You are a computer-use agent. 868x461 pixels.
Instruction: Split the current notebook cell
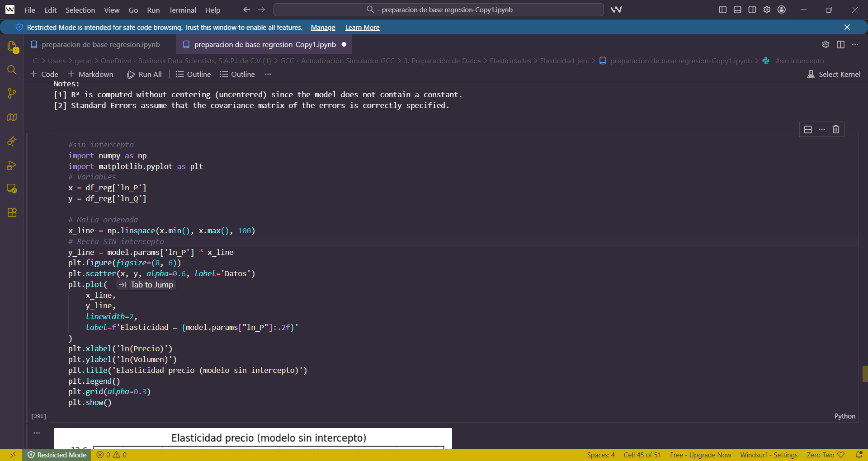click(x=808, y=129)
